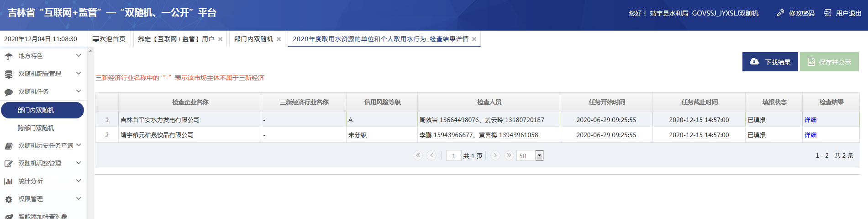Click the 保存并公示 button
This screenshot has height=219, width=868.
coord(829,62)
